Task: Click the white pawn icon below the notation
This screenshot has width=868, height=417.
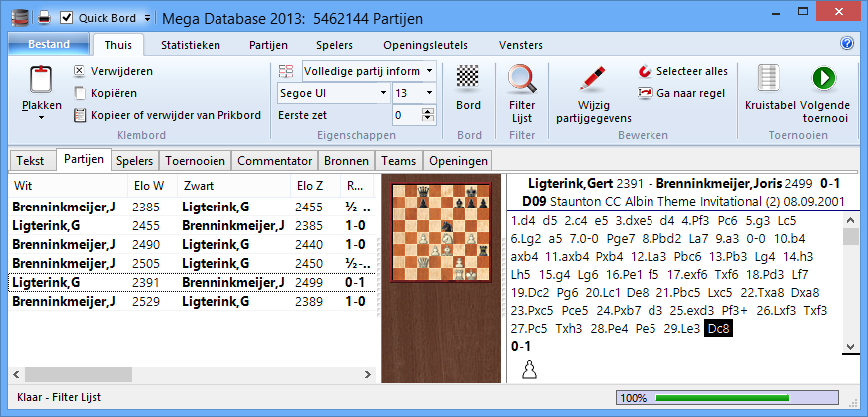Action: (x=529, y=369)
